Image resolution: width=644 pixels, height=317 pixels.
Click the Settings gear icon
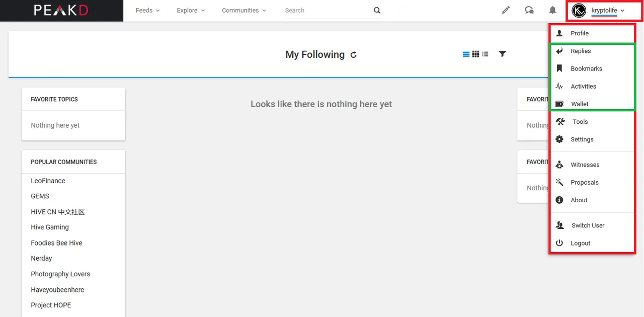(559, 139)
